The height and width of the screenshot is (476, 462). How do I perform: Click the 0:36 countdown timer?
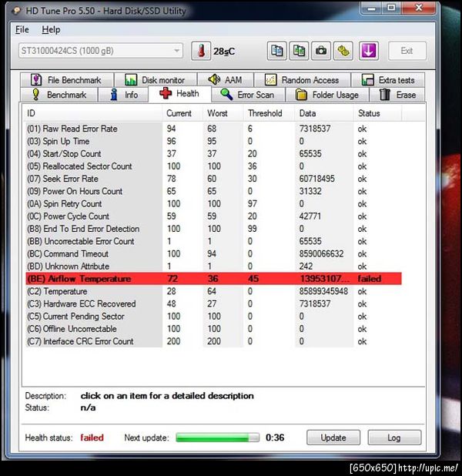click(x=275, y=437)
